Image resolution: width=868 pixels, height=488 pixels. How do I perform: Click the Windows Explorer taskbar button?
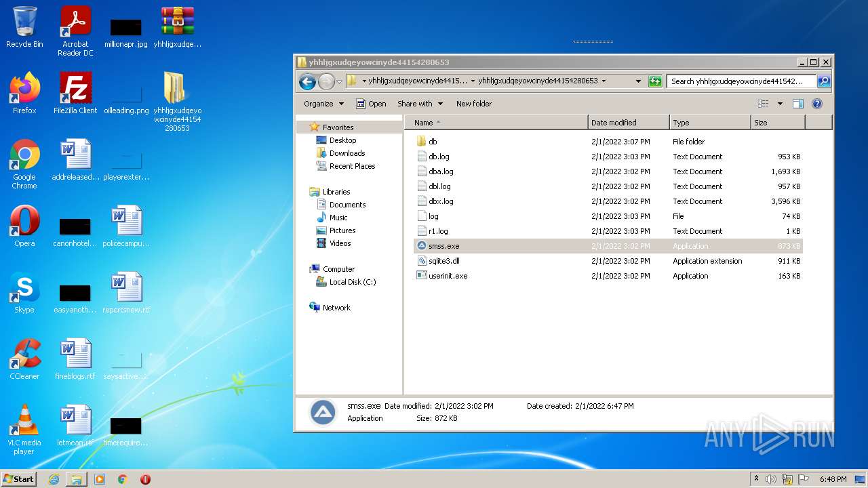point(77,479)
